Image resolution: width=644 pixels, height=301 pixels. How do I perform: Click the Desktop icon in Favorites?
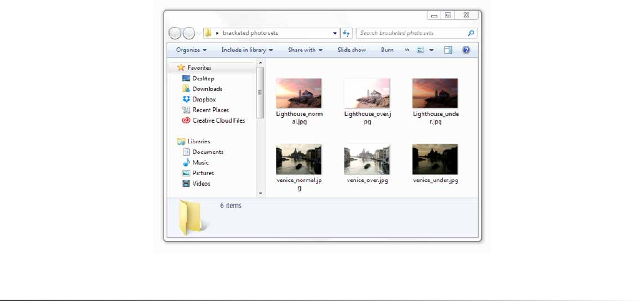click(x=186, y=79)
